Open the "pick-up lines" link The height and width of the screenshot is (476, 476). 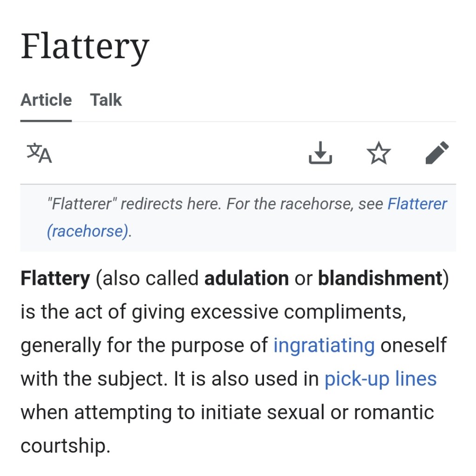point(380,378)
